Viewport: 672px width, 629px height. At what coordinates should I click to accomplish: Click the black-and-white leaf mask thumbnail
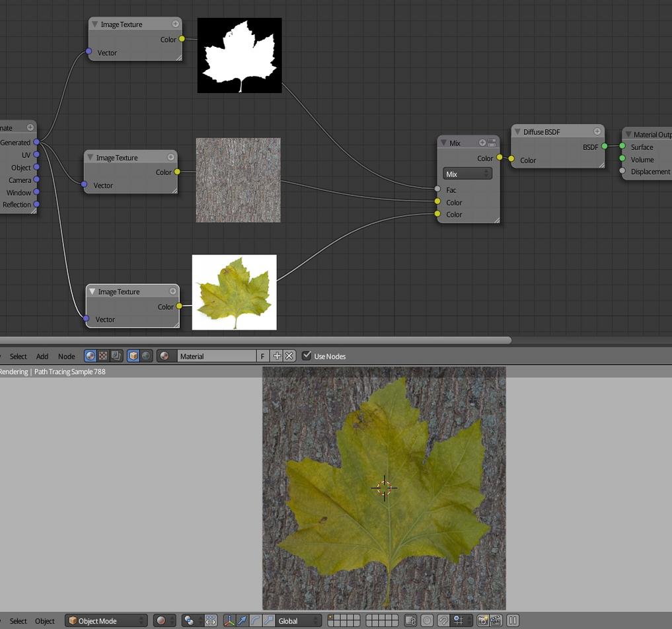pyautogui.click(x=240, y=55)
